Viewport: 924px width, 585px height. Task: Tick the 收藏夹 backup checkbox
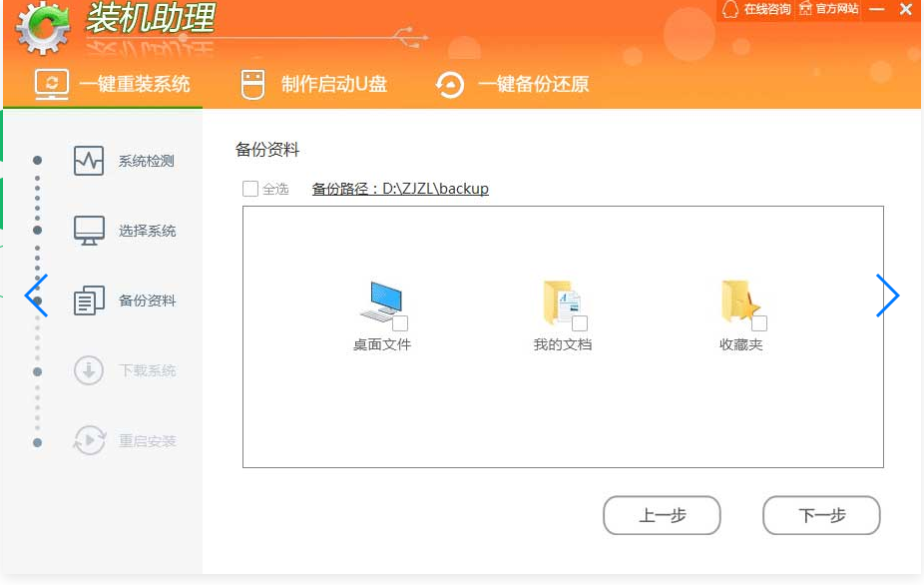(759, 323)
